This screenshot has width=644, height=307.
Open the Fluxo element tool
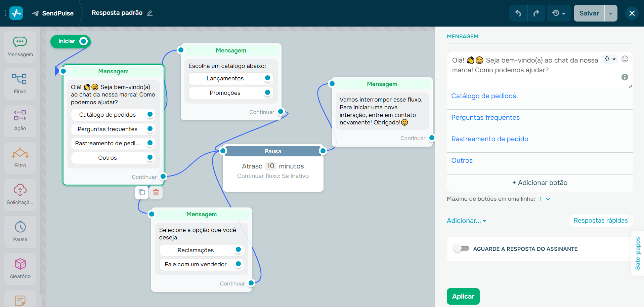[x=20, y=83]
